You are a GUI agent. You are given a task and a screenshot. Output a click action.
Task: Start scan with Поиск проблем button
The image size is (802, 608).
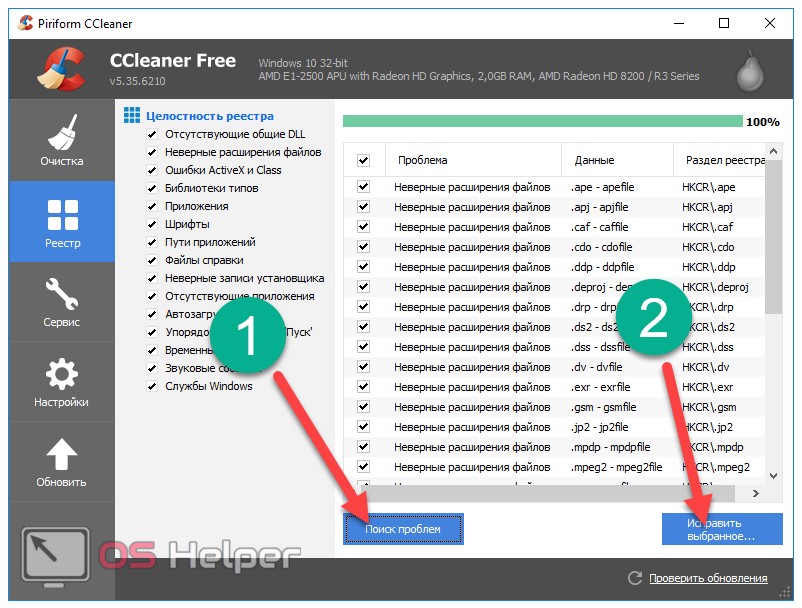[403, 529]
